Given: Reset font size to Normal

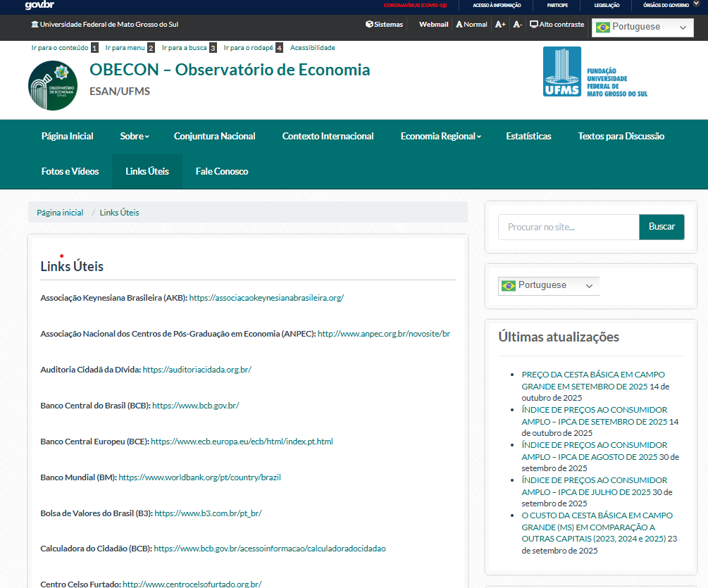Looking at the screenshot, I should tap(471, 25).
